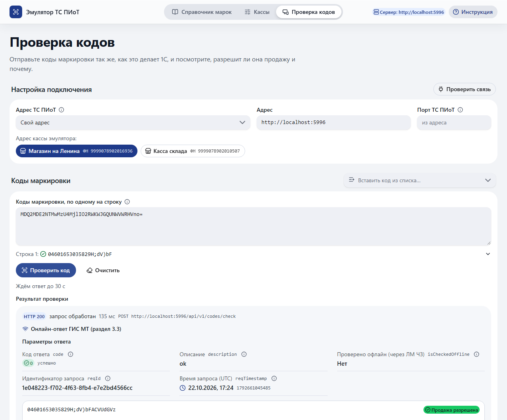Click the green check icon in Строка 1

[x=43, y=254]
